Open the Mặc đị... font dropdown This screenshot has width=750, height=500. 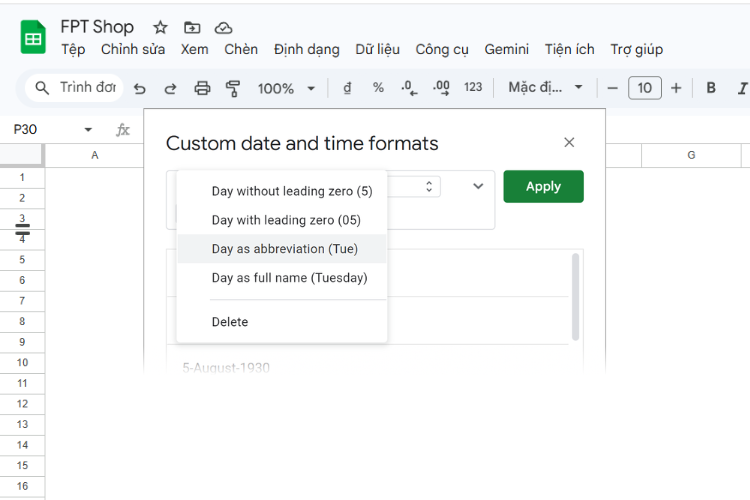click(545, 88)
